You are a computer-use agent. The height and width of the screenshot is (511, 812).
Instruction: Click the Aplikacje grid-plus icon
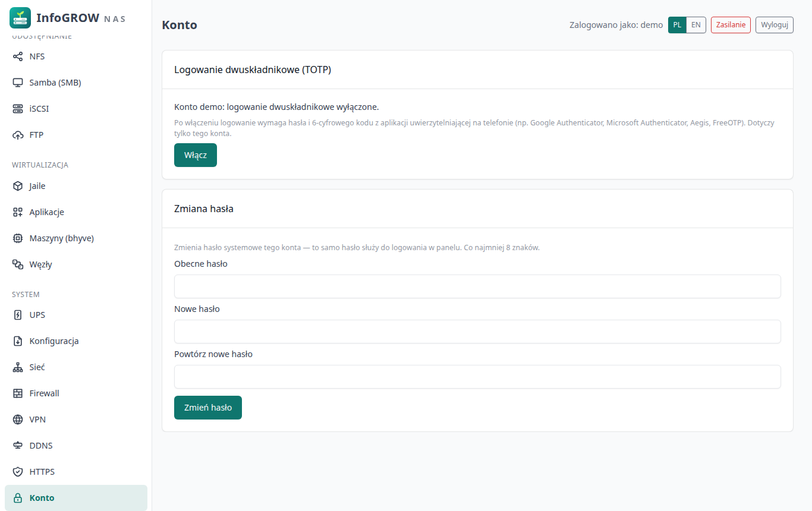pos(18,212)
